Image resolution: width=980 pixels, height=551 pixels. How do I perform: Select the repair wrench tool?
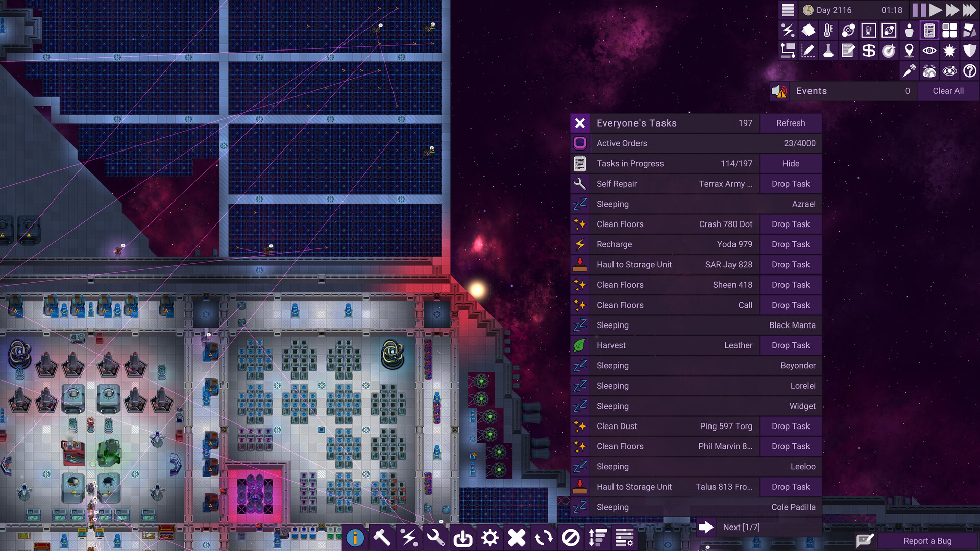coord(436,537)
